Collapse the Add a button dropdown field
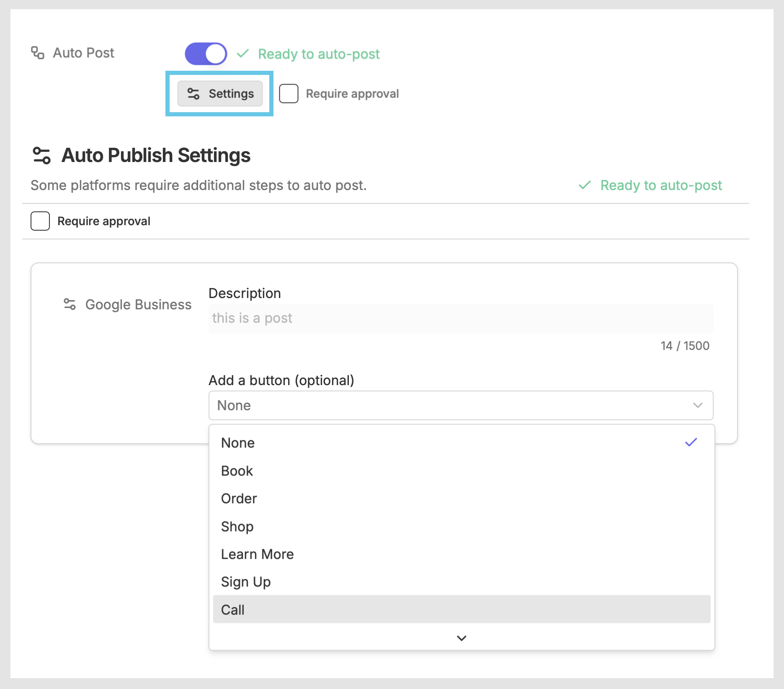This screenshot has width=784, height=689. [x=461, y=405]
